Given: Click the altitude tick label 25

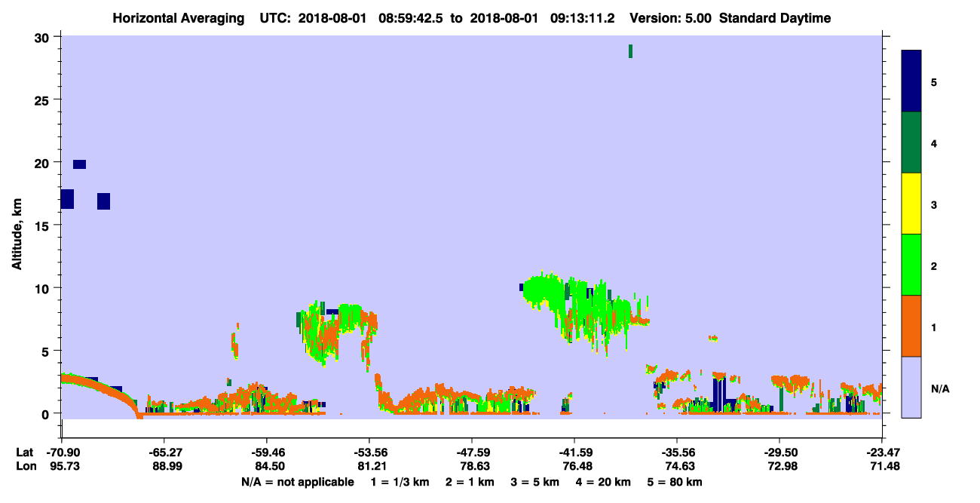Looking at the screenshot, I should point(44,100).
